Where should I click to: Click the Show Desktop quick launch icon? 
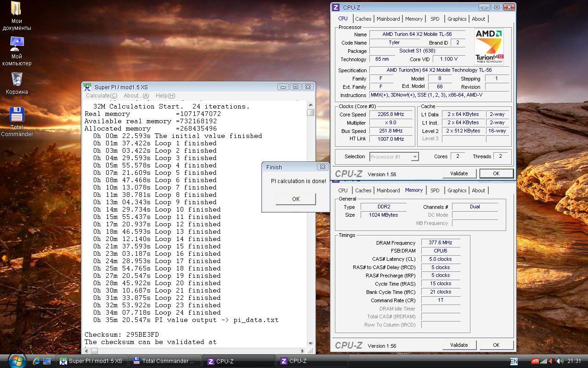[46, 362]
